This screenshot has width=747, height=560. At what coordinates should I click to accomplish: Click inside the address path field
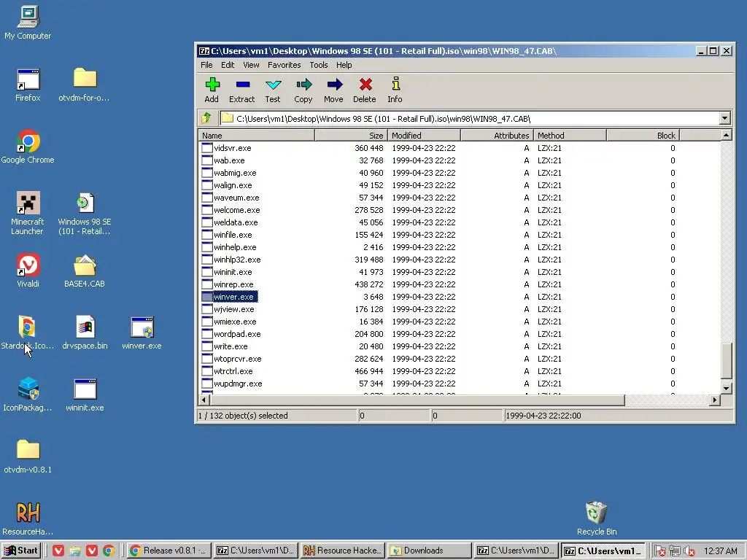coord(469,118)
